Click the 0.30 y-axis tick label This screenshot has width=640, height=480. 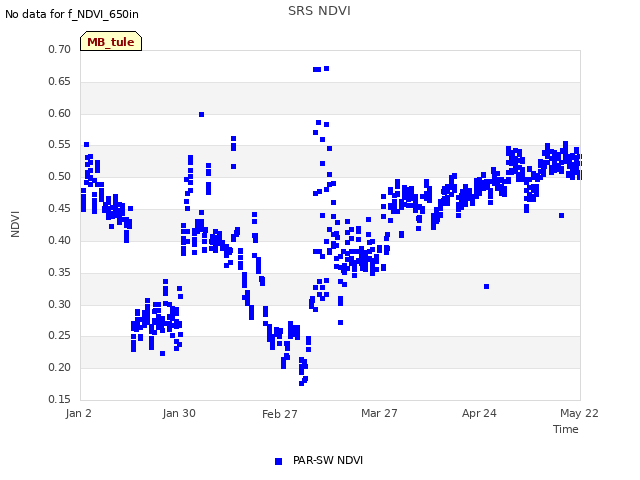pyautogui.click(x=60, y=304)
